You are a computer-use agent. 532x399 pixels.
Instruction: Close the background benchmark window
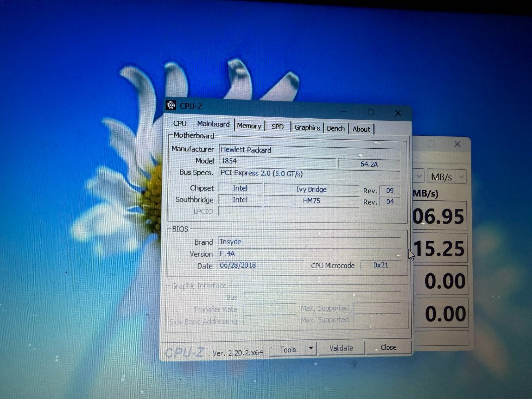click(x=458, y=144)
